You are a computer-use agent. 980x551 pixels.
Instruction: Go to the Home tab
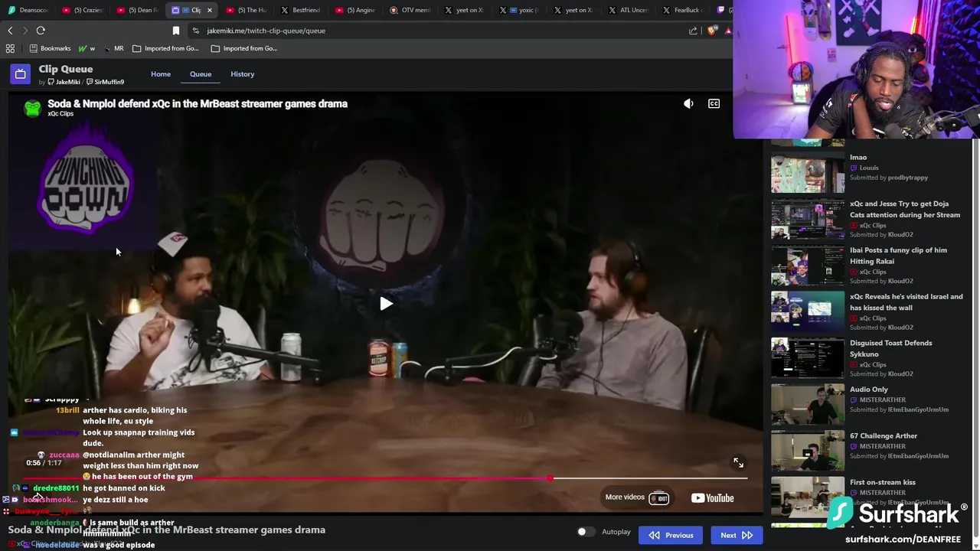coord(161,74)
